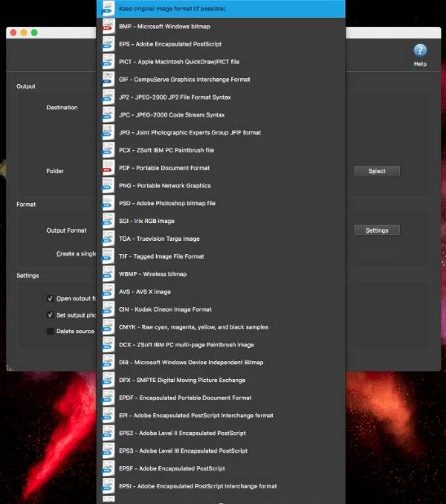Image resolution: width=446 pixels, height=504 pixels.
Task: Choose DIB - Microsoft Windows Device Independent Bitmap
Action: [221, 362]
